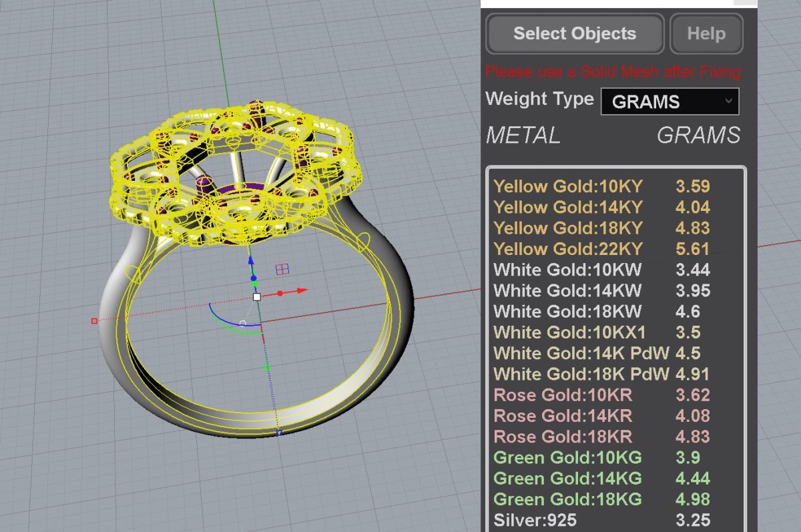Click the purple gumball plane-move square
Screen dimensions: 801x532
click(282, 269)
